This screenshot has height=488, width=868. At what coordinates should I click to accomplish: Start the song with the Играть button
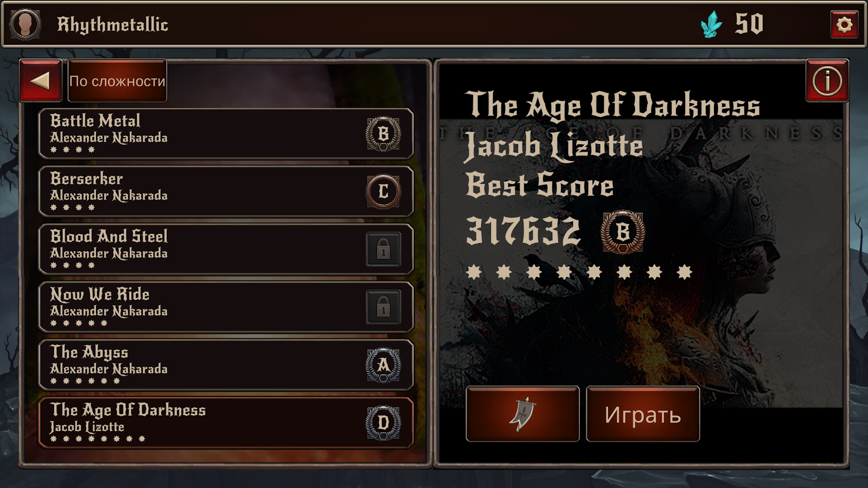643,414
